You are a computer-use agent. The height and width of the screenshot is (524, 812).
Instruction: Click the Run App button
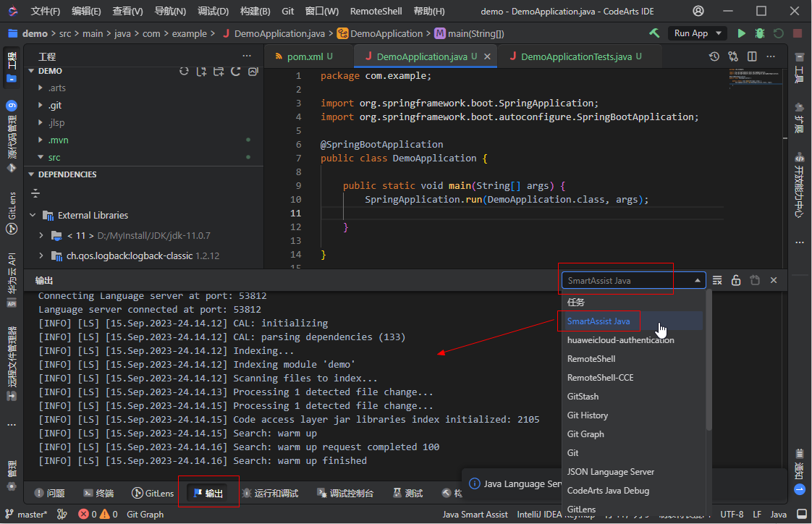click(x=690, y=33)
